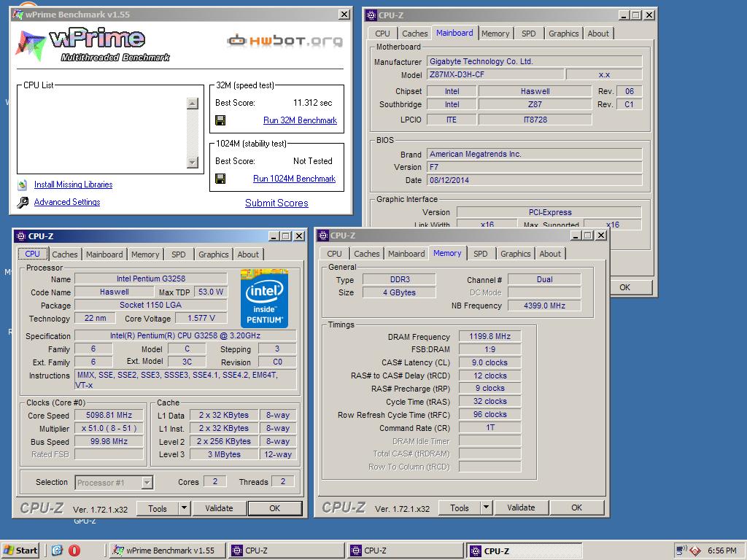Click Run 32M Benchmark link
The image size is (747, 560).
pyautogui.click(x=300, y=120)
